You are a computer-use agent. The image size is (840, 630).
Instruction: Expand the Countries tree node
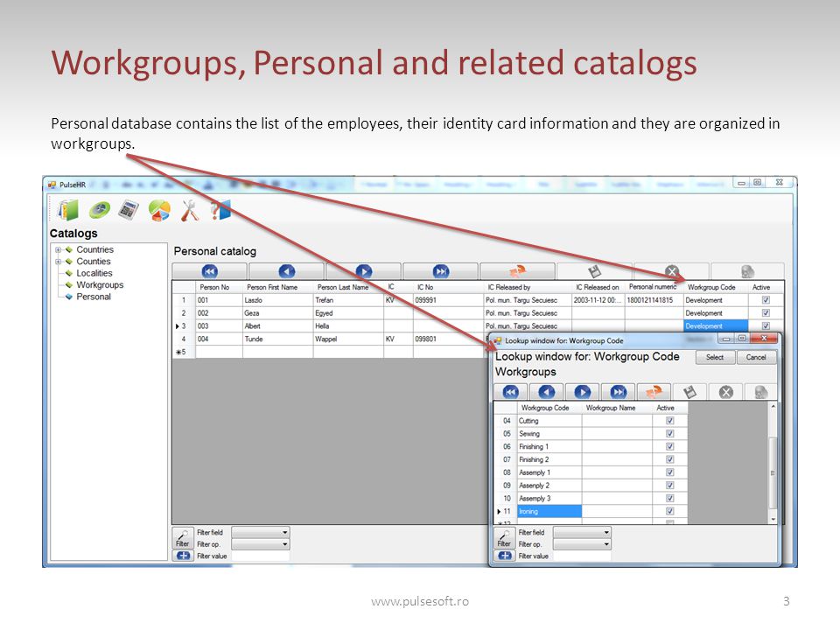tap(58, 249)
